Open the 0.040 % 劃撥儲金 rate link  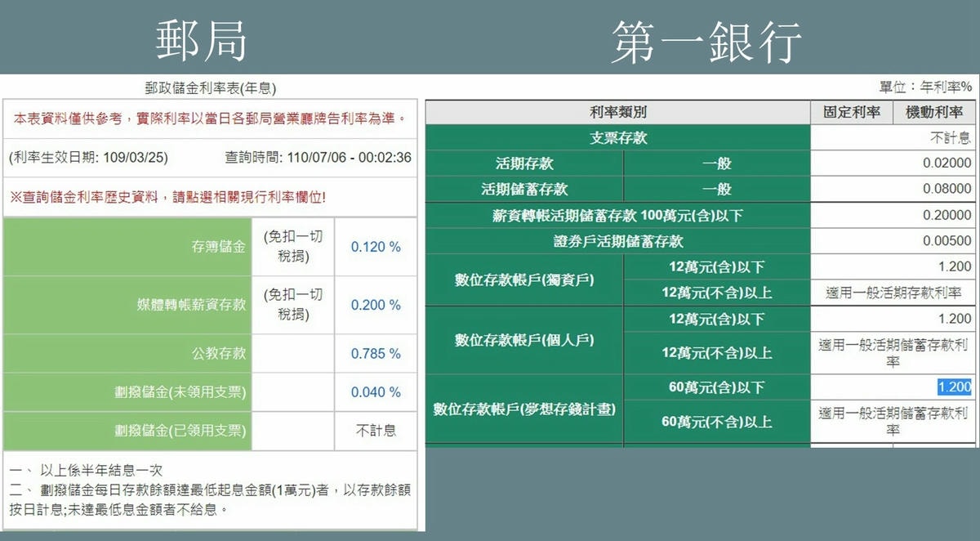(376, 392)
